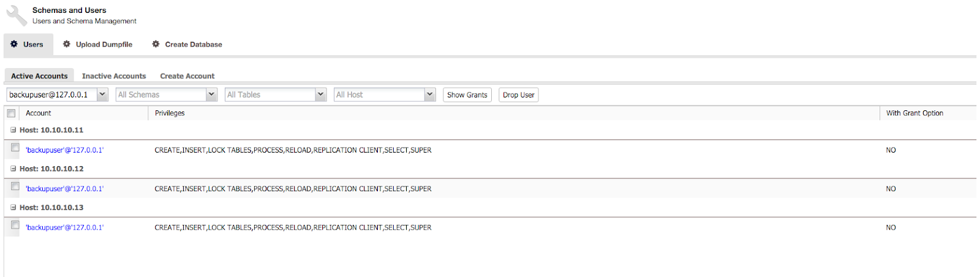Click the Show Grants button
980x277 pixels.
(467, 95)
